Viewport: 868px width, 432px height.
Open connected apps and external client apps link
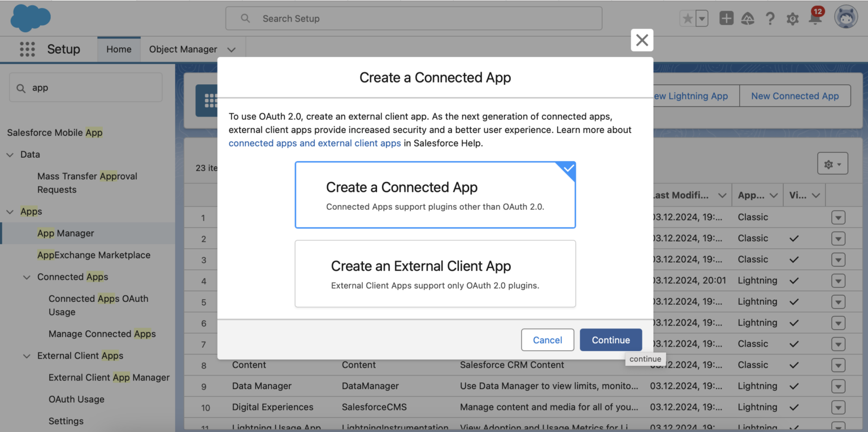pyautogui.click(x=315, y=143)
